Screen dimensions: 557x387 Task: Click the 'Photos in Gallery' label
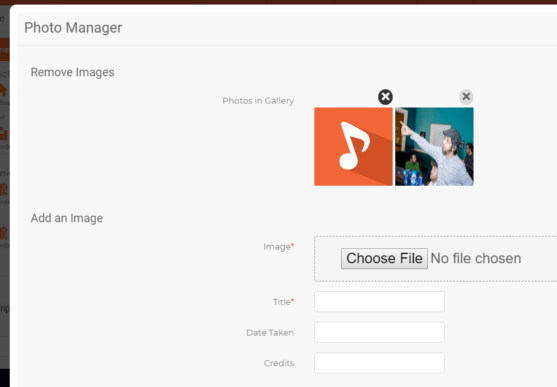point(258,101)
